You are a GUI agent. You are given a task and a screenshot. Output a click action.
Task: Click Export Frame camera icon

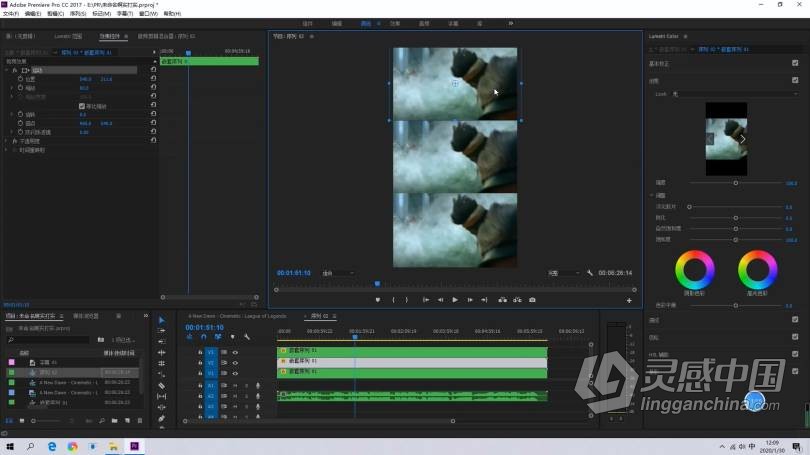point(532,300)
